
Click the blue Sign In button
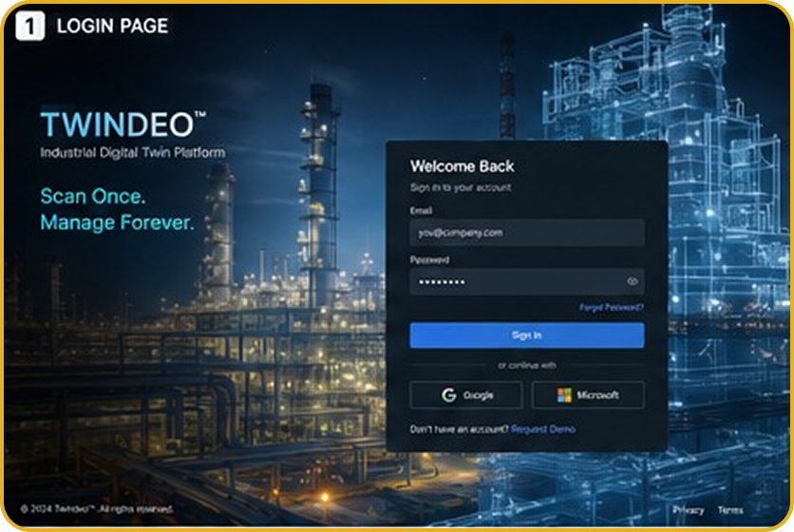coord(526,335)
